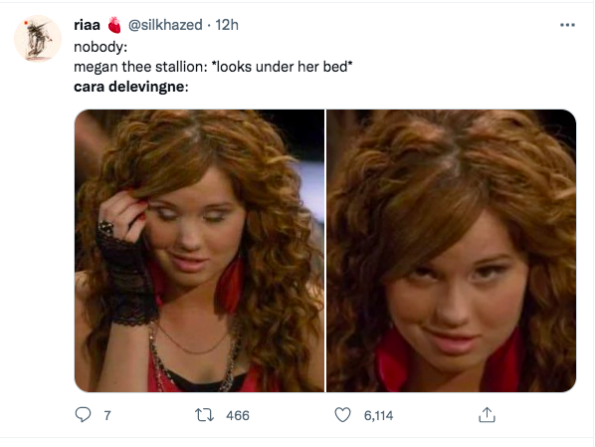Click the divider between the two photos

(326, 251)
